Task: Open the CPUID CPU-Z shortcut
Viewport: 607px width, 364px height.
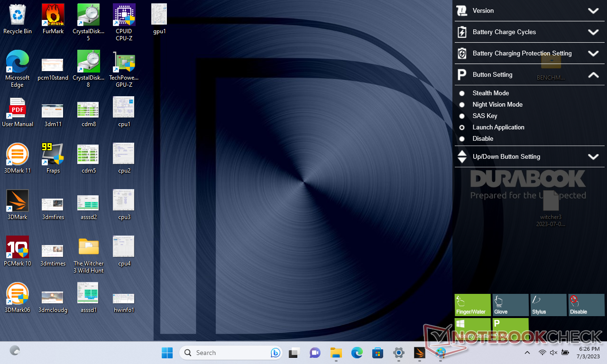Action: pyautogui.click(x=124, y=19)
